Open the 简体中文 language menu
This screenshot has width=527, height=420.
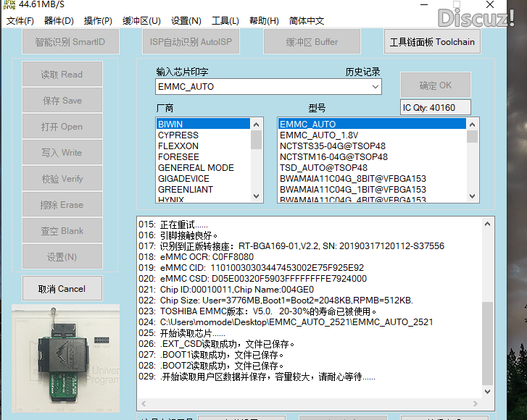tap(307, 21)
